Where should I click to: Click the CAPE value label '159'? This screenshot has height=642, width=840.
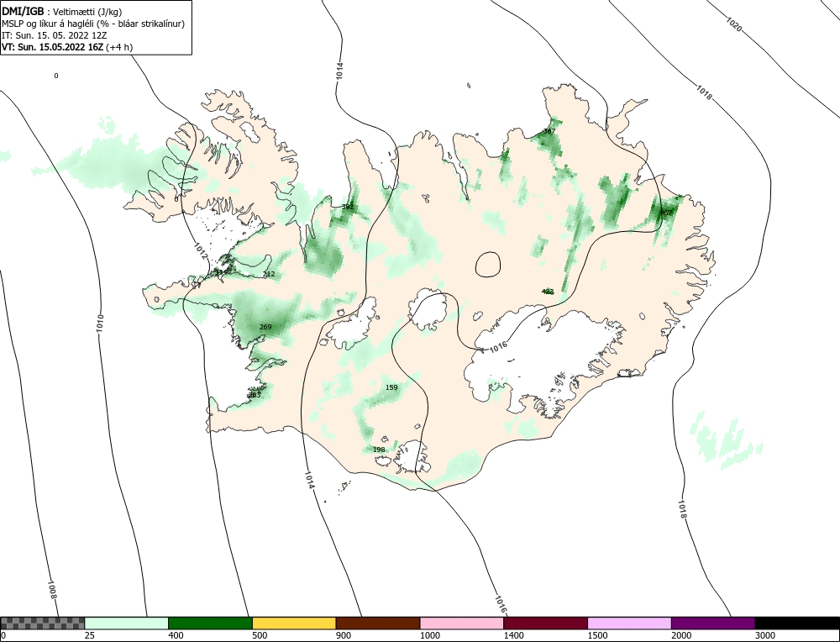[x=391, y=387]
